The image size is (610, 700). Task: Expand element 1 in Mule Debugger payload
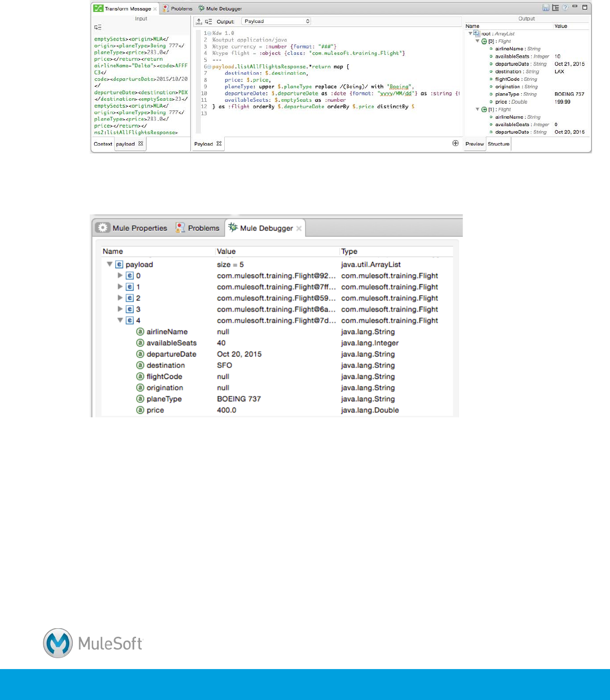pyautogui.click(x=120, y=287)
